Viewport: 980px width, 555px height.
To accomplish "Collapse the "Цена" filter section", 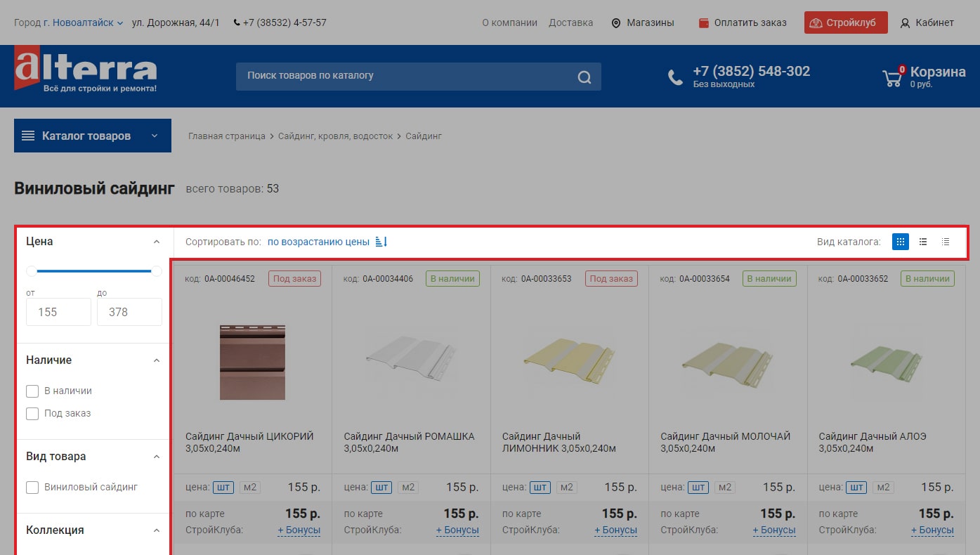I will [x=157, y=242].
